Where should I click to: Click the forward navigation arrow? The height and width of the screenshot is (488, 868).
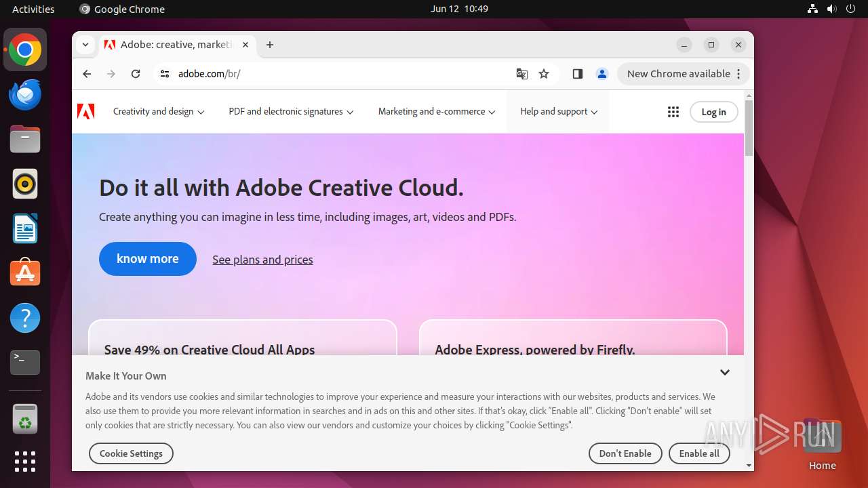tap(111, 74)
